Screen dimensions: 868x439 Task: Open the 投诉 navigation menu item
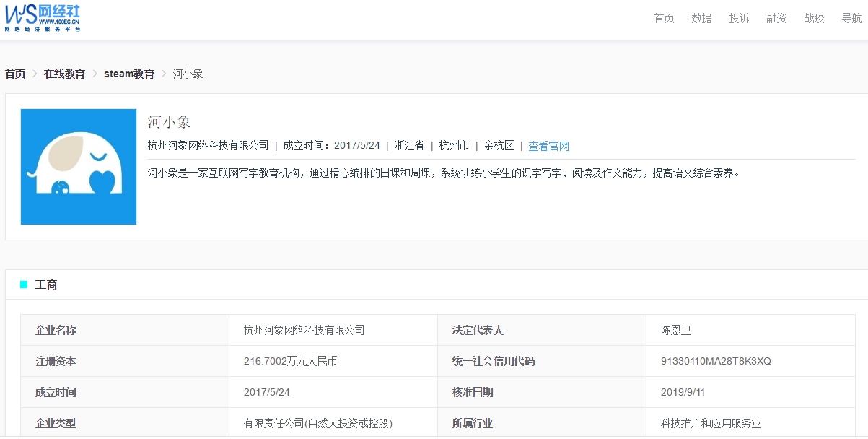739,18
